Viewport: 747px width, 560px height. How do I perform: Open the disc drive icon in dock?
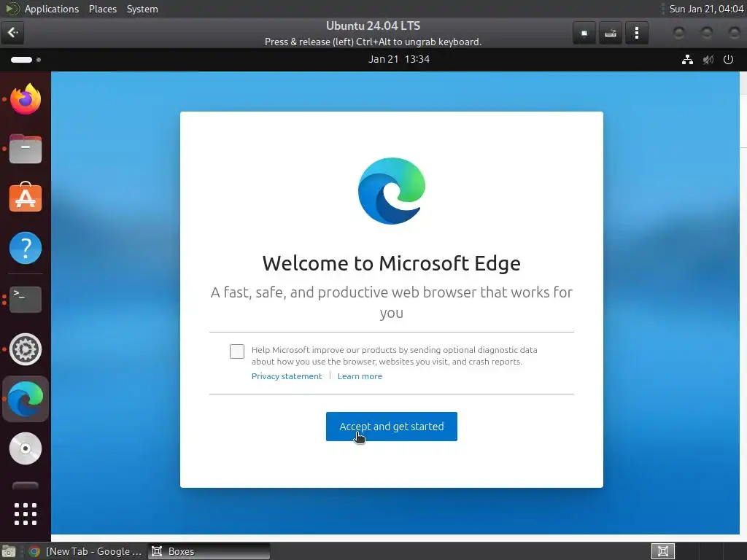coord(26,448)
